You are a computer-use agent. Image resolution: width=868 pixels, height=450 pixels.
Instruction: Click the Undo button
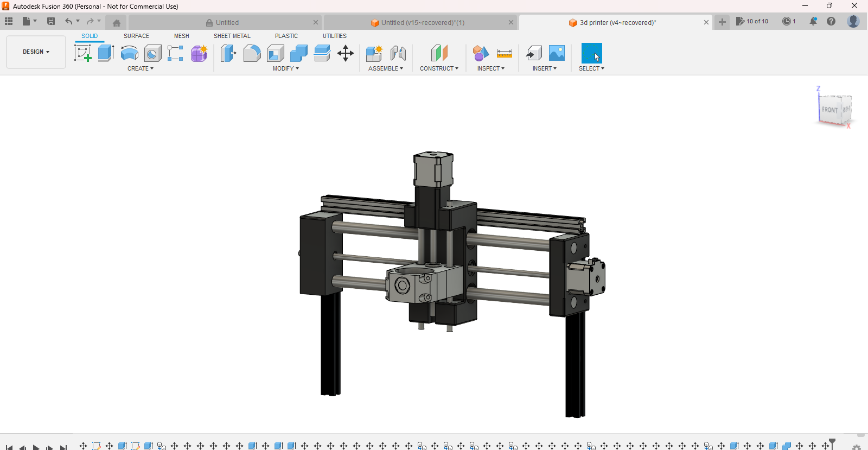(68, 21)
